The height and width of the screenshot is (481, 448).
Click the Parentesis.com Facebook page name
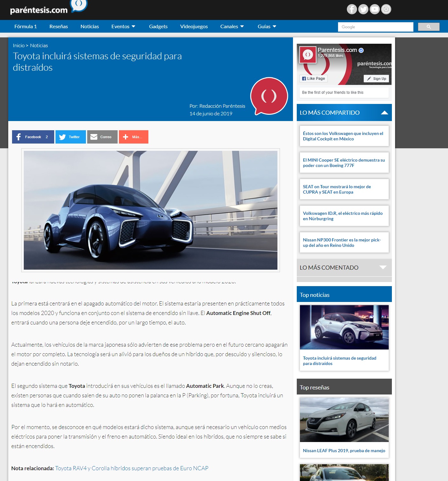tap(337, 50)
